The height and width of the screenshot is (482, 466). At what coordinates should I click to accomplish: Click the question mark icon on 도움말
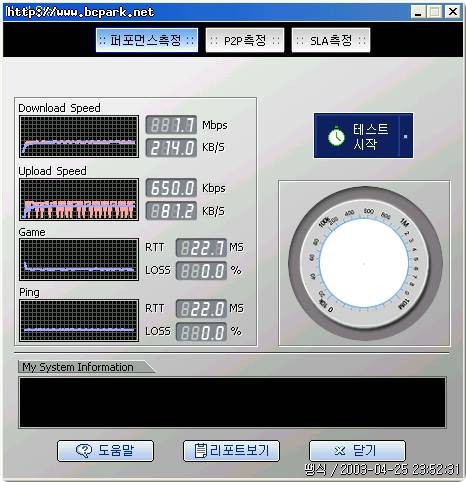pyautogui.click(x=84, y=451)
